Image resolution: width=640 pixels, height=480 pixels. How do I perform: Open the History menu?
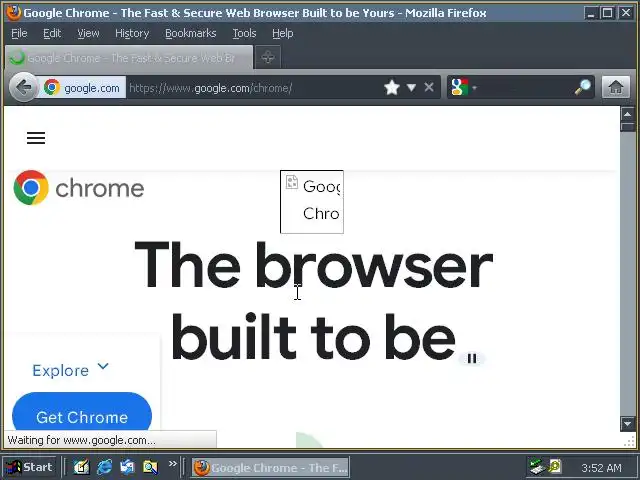(x=132, y=33)
